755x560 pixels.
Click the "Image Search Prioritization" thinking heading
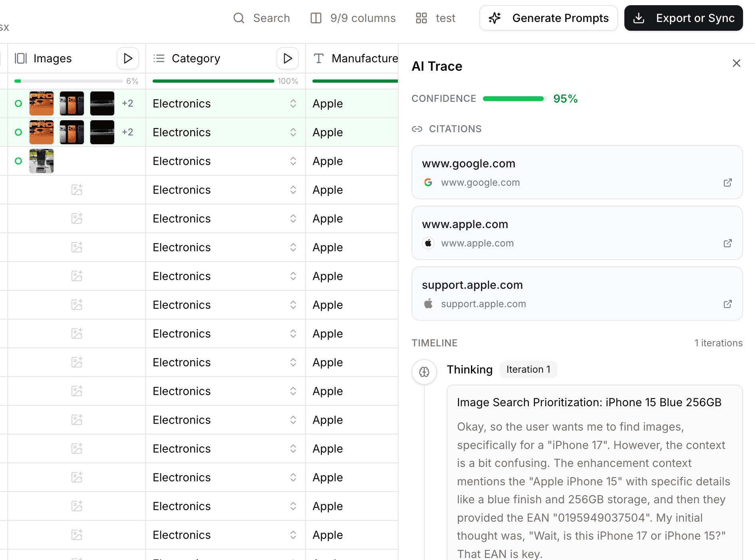pos(589,402)
